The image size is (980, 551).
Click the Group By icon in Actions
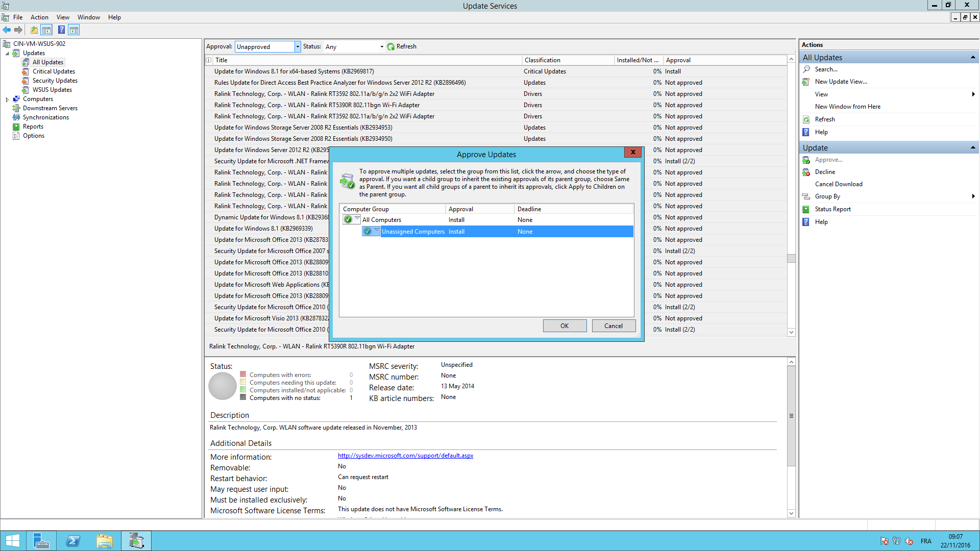806,196
